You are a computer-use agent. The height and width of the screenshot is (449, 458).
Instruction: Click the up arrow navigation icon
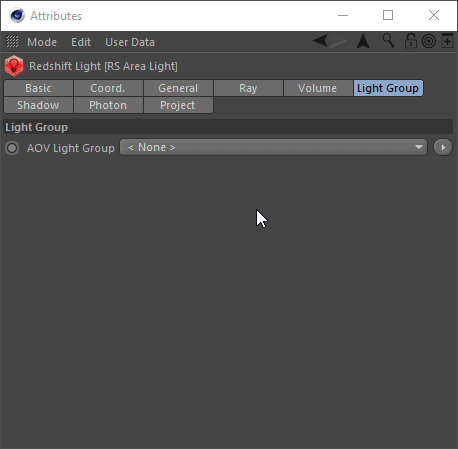pos(363,41)
